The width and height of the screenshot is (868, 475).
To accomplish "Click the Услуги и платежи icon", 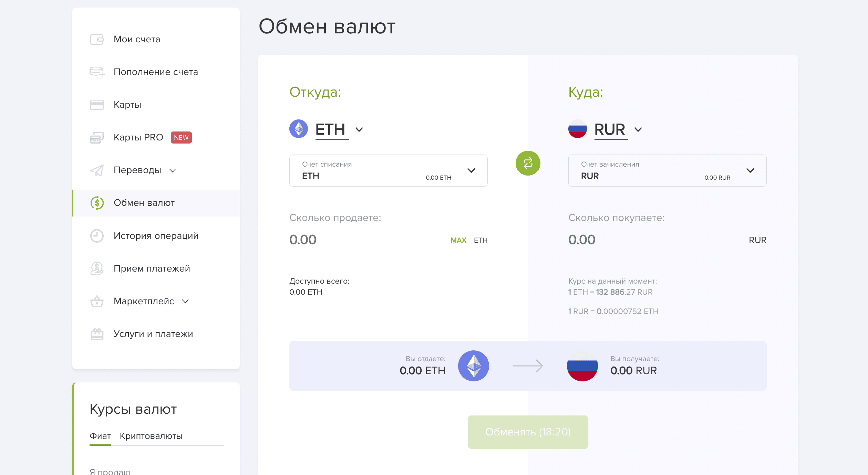I will 97,334.
